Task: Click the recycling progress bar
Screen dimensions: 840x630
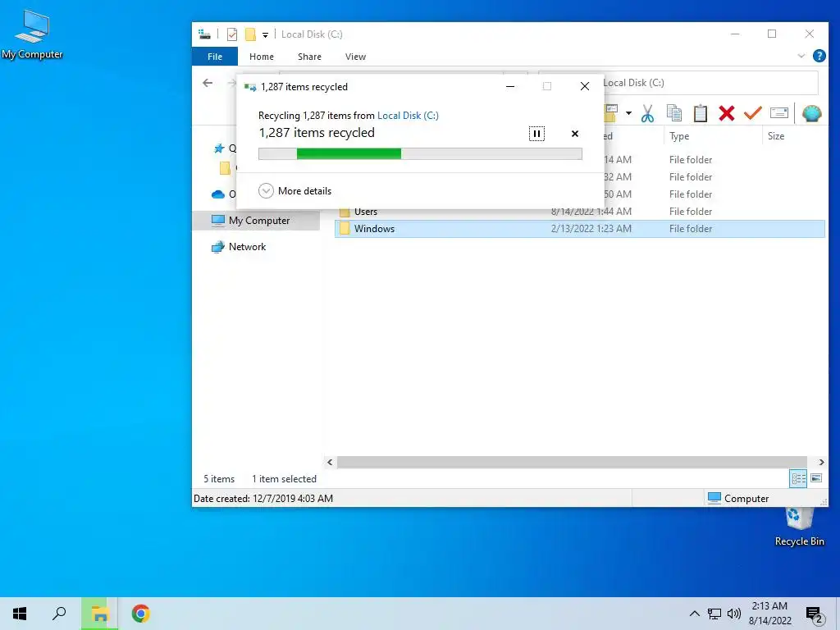Action: click(420, 154)
